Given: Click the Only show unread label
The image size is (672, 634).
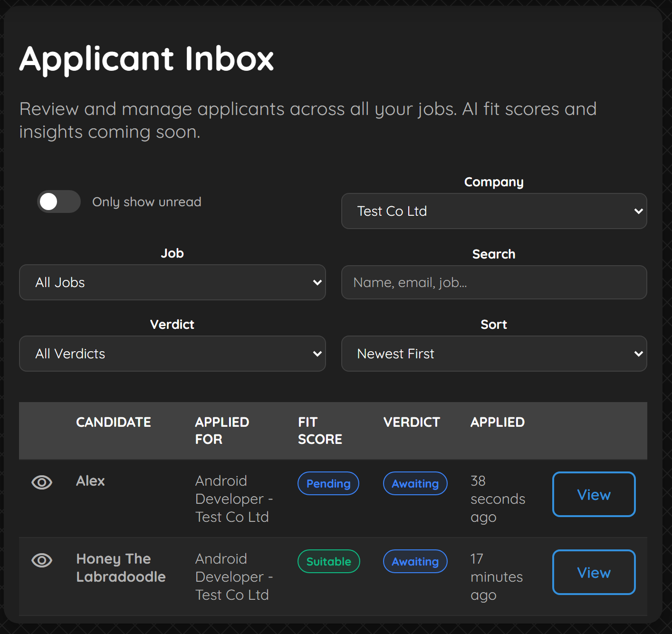Looking at the screenshot, I should click(x=146, y=202).
